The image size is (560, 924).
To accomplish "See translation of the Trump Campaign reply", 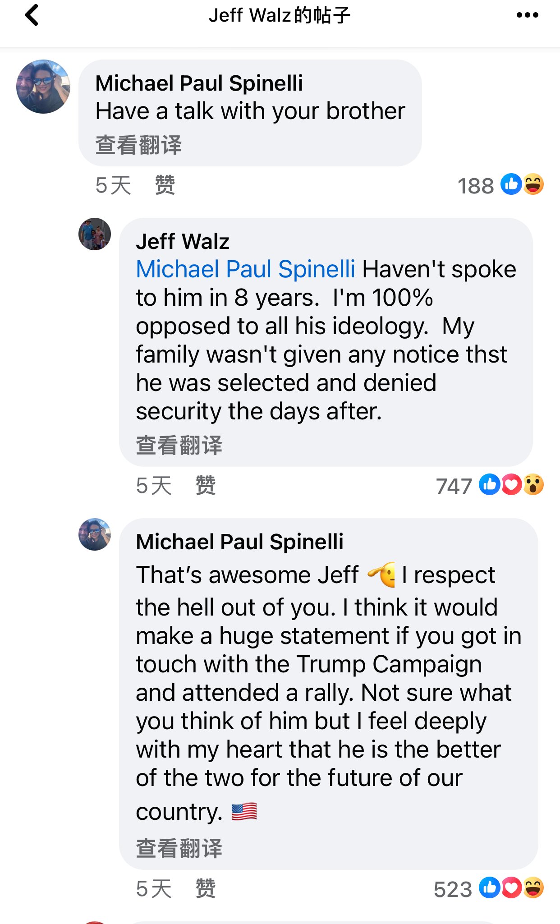I will click(x=179, y=849).
